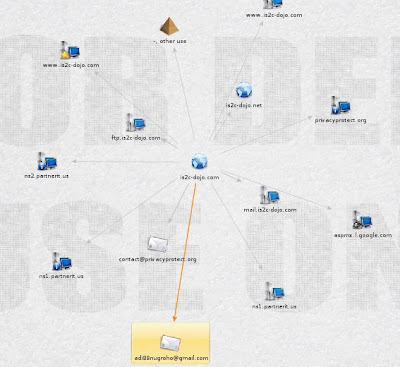This screenshot has width=400, height=367.
Task: Click the 'contact@privacyprotect.org' label
Action: [158, 259]
